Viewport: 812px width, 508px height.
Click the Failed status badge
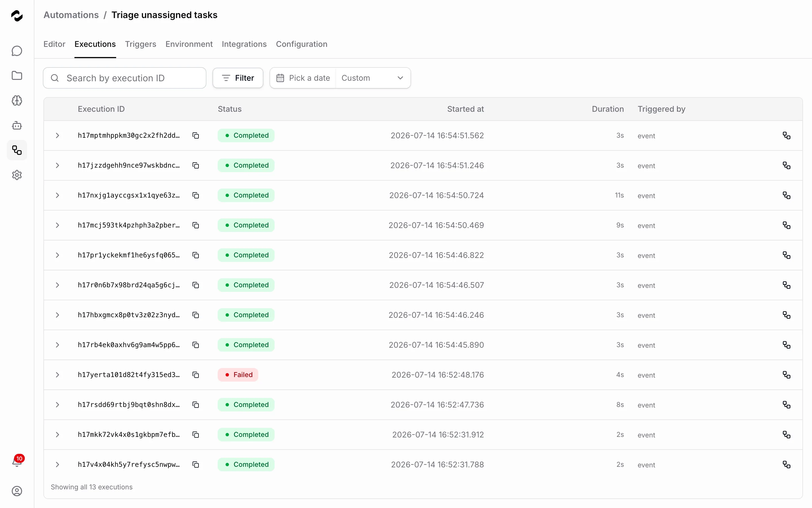point(238,375)
